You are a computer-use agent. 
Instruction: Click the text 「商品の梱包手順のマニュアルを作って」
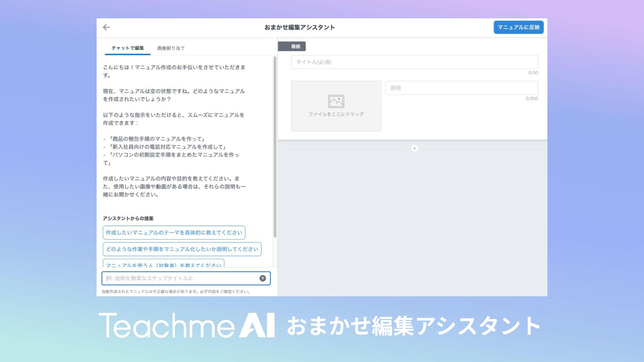coord(157,139)
